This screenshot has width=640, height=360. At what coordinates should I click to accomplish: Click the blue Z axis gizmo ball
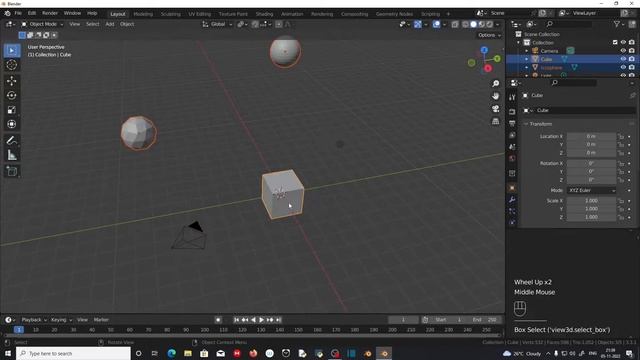(484, 50)
